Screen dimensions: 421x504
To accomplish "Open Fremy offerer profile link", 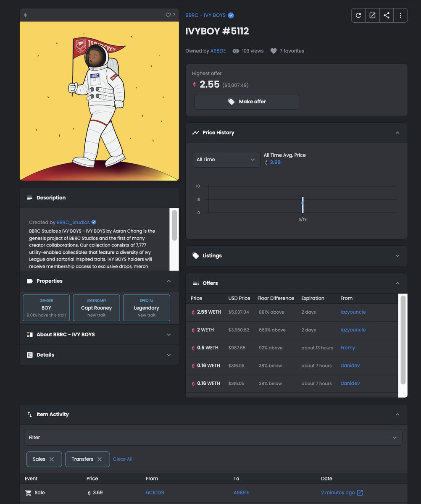I will (x=348, y=348).
